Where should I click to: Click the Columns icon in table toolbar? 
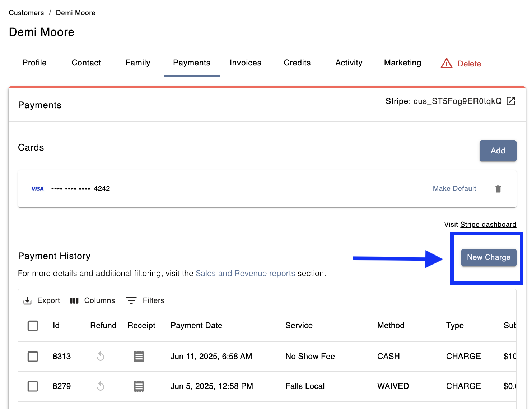(74, 300)
